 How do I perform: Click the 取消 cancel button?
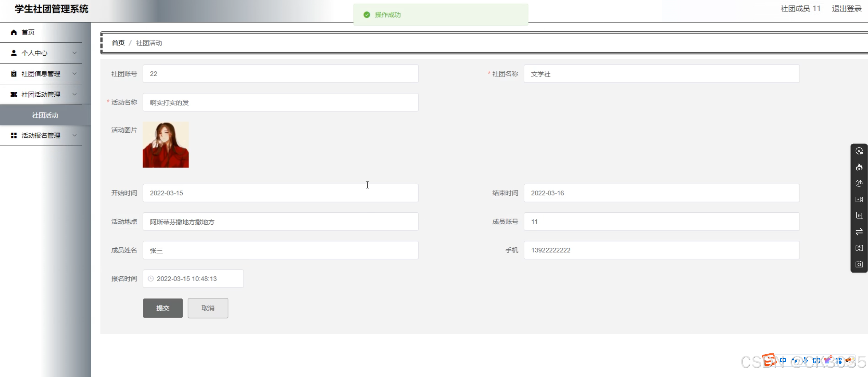click(x=208, y=308)
